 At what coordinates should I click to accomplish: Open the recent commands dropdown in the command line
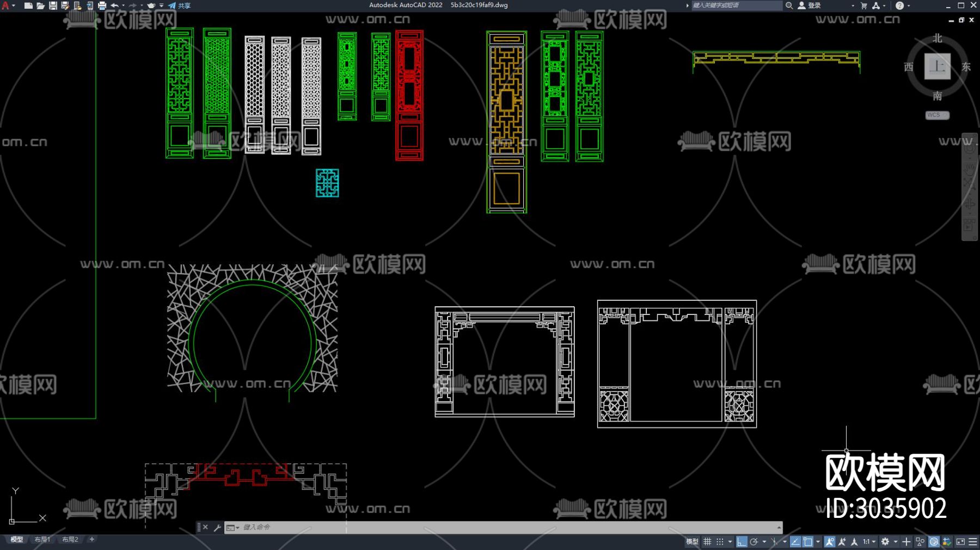[x=233, y=527]
